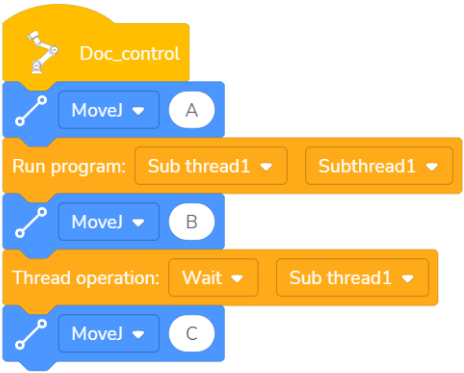The image size is (464, 373).
Task: Click the arrow beside Subthread1 option
Action: coord(432,167)
